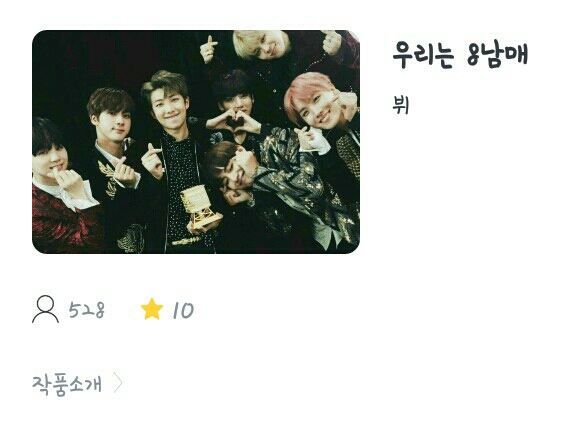Click the yellow star rating icon
This screenshot has width=582, height=436.
[x=152, y=309]
